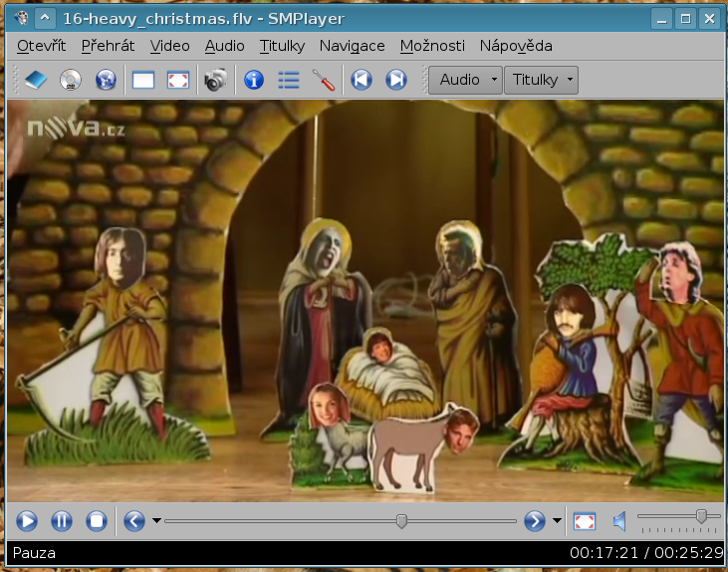The height and width of the screenshot is (572, 728).
Task: Mute audio with the speaker icon
Action: coord(619,521)
